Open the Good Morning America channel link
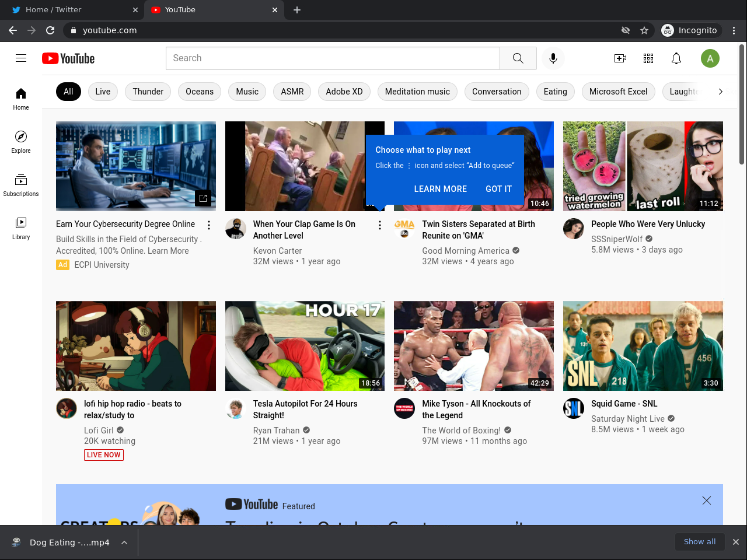Screen dimensions: 747x560 pos(466,251)
